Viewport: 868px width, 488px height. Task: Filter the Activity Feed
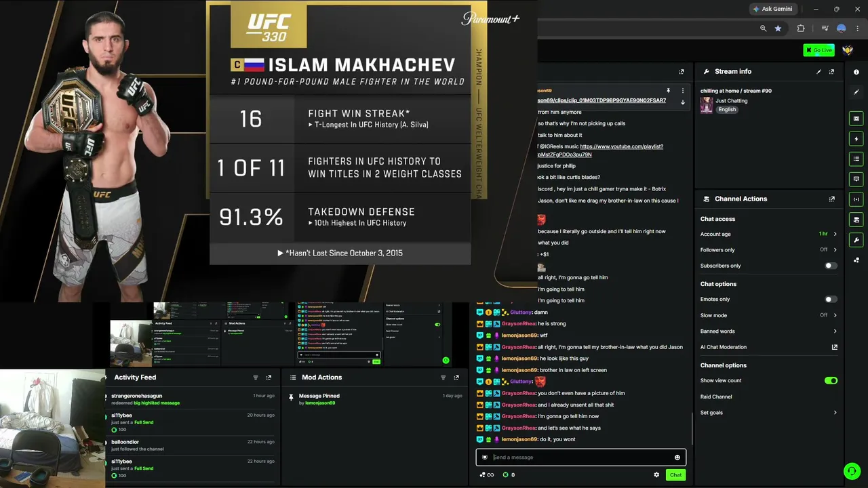pyautogui.click(x=256, y=378)
